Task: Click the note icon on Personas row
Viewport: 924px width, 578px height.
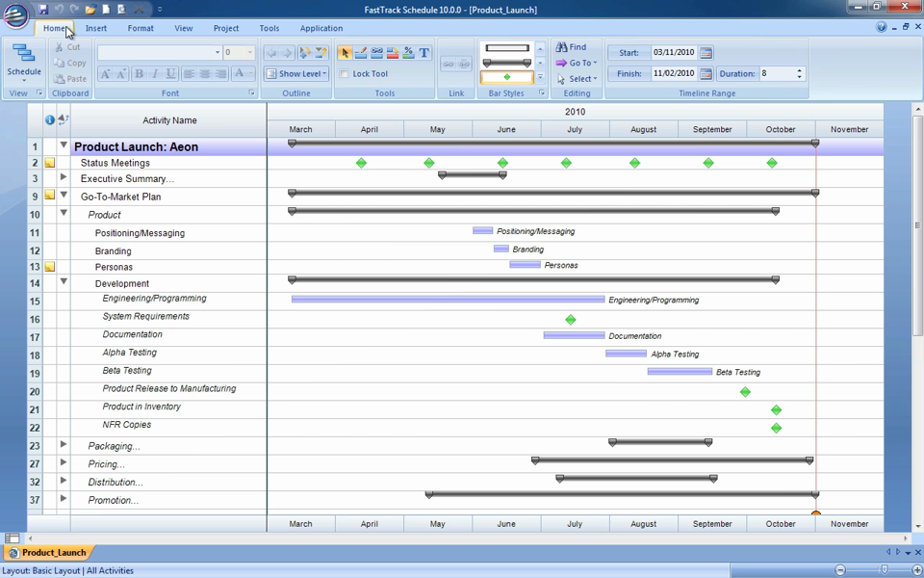Action: pos(49,267)
